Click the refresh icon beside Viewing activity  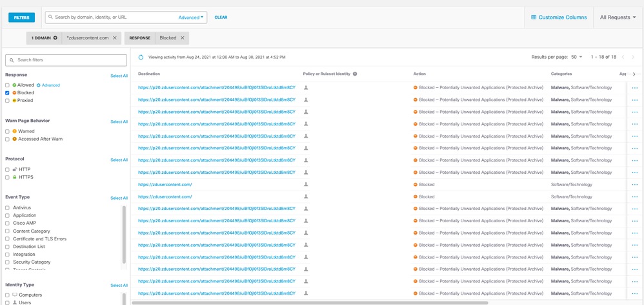pyautogui.click(x=142, y=57)
